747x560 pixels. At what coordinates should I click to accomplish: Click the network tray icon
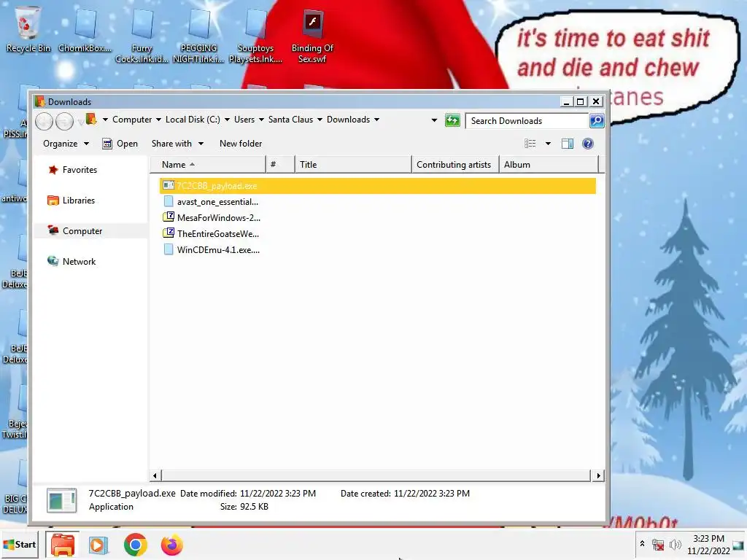coord(659,545)
